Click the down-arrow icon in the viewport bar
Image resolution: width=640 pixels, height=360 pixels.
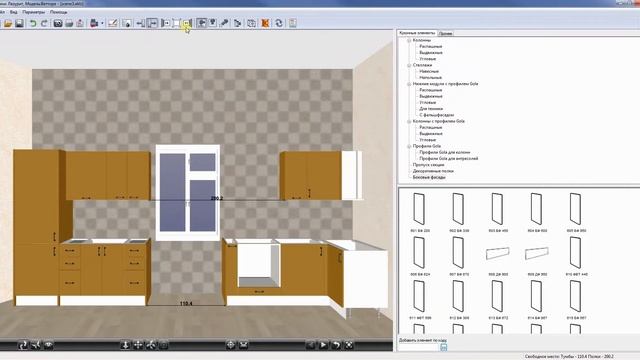[125, 345]
